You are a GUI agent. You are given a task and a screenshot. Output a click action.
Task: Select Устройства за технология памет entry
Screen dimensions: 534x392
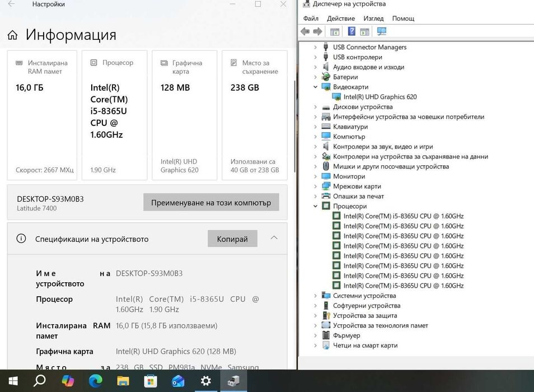pos(381,325)
